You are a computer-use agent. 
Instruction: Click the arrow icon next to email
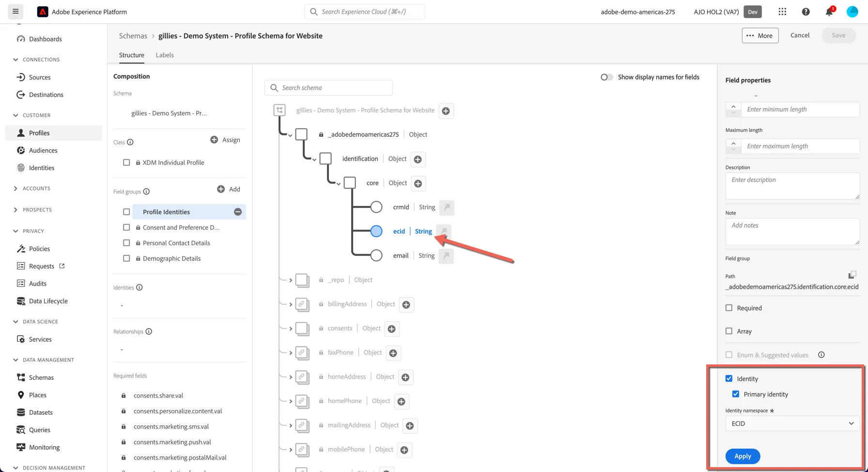click(446, 256)
